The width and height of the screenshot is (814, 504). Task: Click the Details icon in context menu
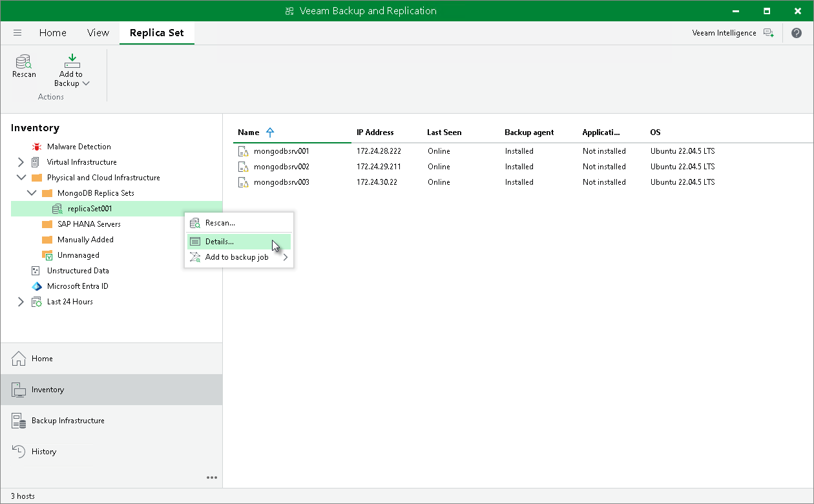tap(195, 242)
